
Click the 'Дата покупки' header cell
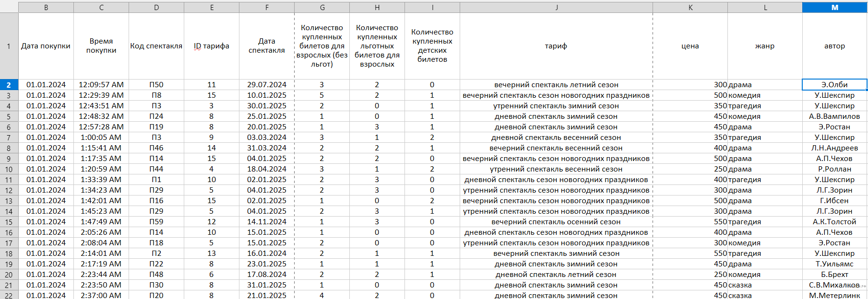click(x=46, y=46)
